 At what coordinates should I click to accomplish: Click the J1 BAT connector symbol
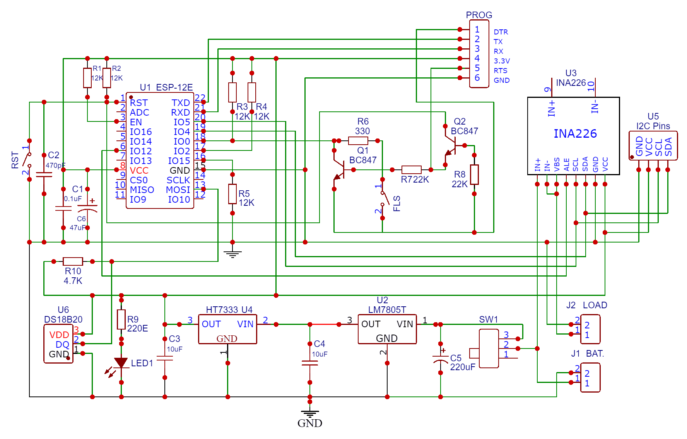(590, 377)
